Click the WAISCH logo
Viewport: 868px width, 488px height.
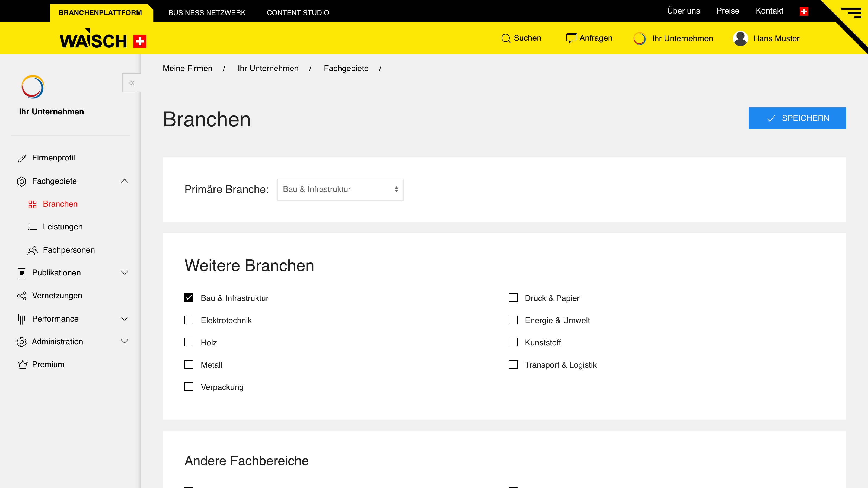tap(103, 38)
